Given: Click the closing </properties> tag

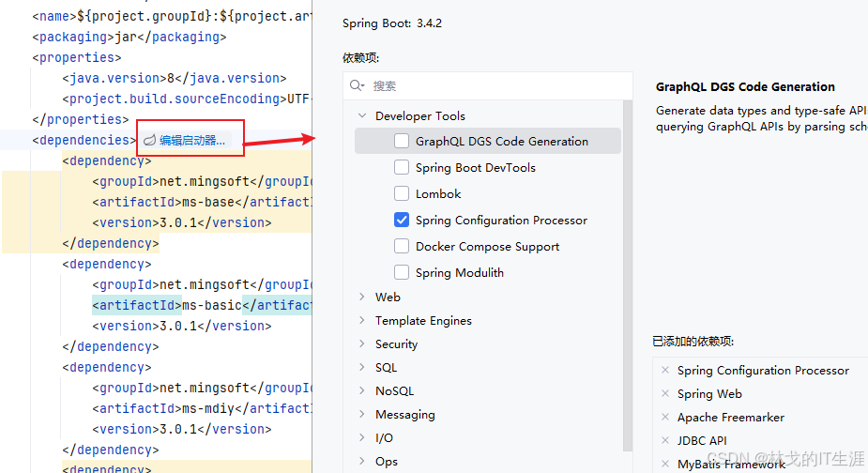Looking at the screenshot, I should tap(81, 119).
